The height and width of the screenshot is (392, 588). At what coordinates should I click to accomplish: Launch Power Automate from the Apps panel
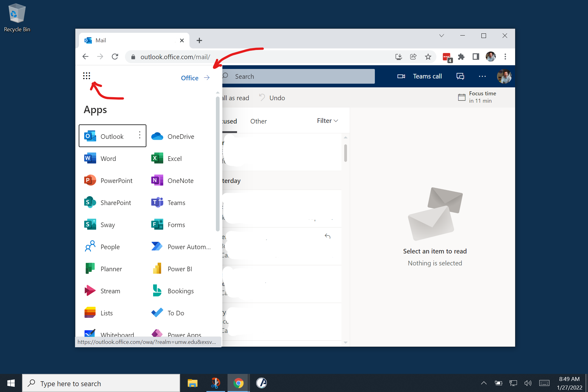(181, 247)
